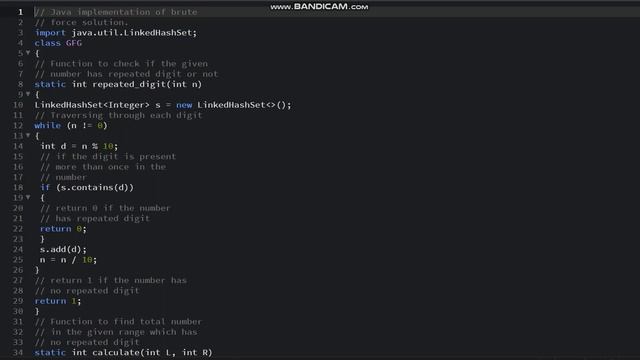640x360 pixels.
Task: Collapse the if-block fold arrow on line 19
Action: tap(28, 197)
